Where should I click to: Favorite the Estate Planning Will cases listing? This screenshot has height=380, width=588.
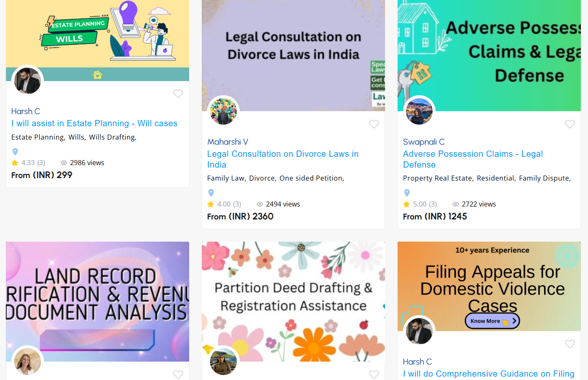[x=178, y=94]
